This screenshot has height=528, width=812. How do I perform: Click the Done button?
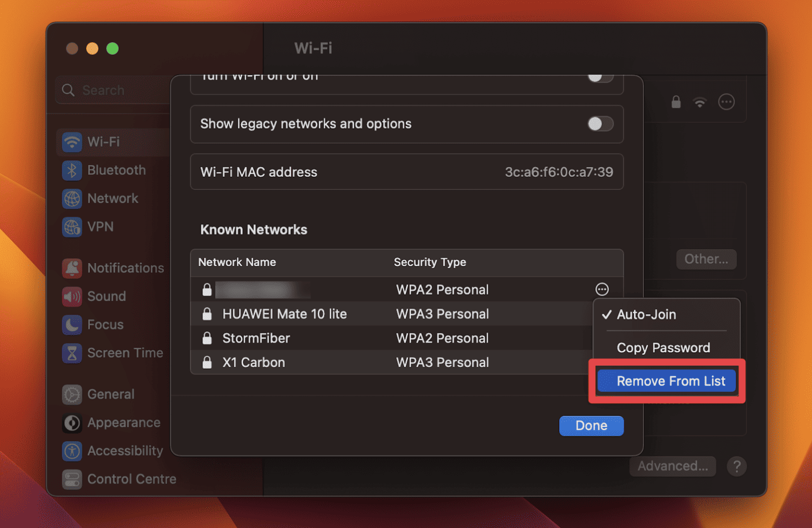coord(591,425)
